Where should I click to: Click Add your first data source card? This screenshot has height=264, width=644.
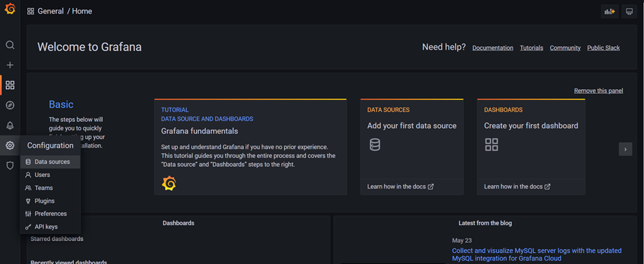click(412, 147)
